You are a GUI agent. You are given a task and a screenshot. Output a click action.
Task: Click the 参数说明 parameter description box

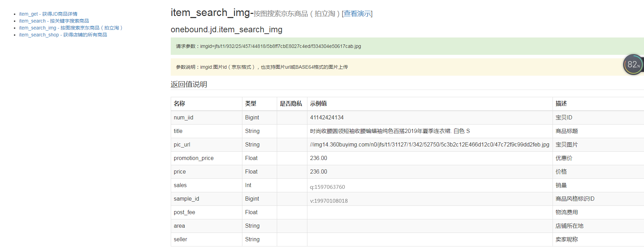407,67
